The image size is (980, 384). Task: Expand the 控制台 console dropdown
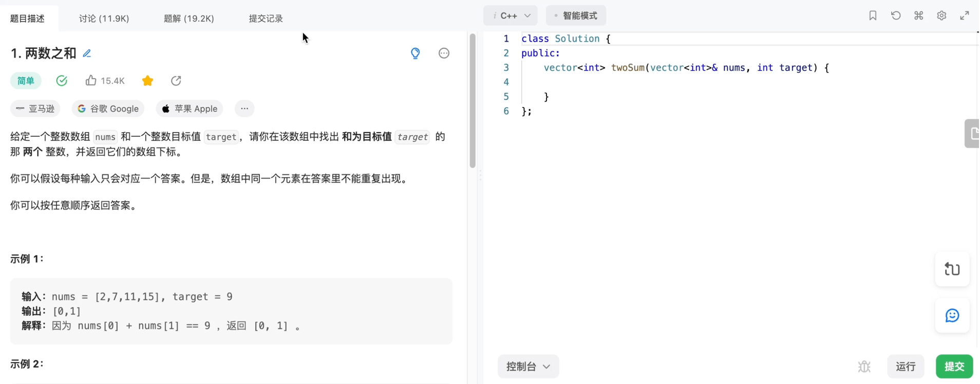[529, 367]
